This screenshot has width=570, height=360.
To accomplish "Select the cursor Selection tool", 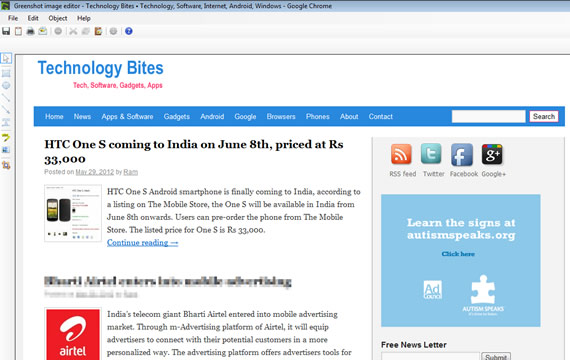I will pyautogui.click(x=6, y=58).
